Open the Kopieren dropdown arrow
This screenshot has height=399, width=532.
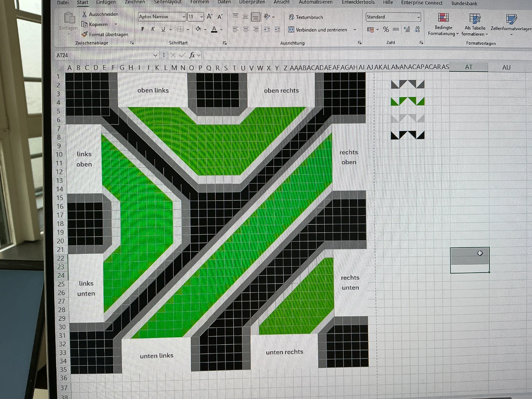[x=116, y=24]
